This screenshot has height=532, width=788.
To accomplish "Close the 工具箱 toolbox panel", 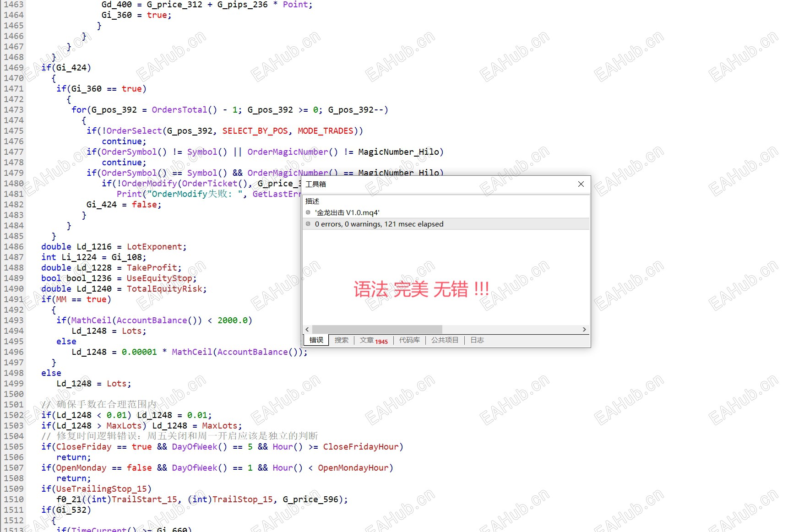I will click(581, 184).
